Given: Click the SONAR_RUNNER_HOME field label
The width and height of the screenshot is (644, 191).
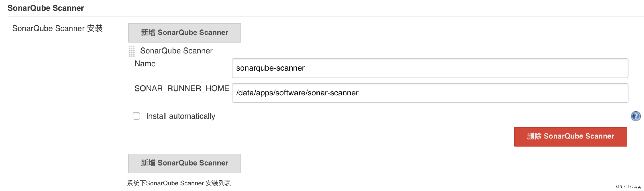Looking at the screenshot, I should tap(182, 88).
